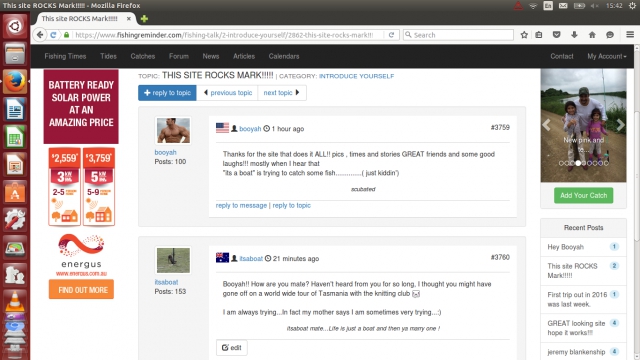Open This site ROCKS Mark recent post
The height and width of the screenshot is (360, 640).
point(572,271)
